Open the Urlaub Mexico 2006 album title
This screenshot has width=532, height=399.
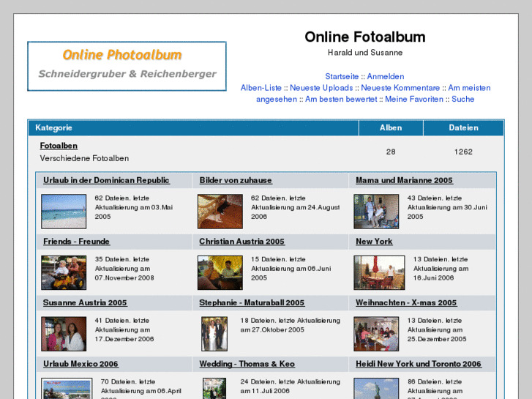80,364
